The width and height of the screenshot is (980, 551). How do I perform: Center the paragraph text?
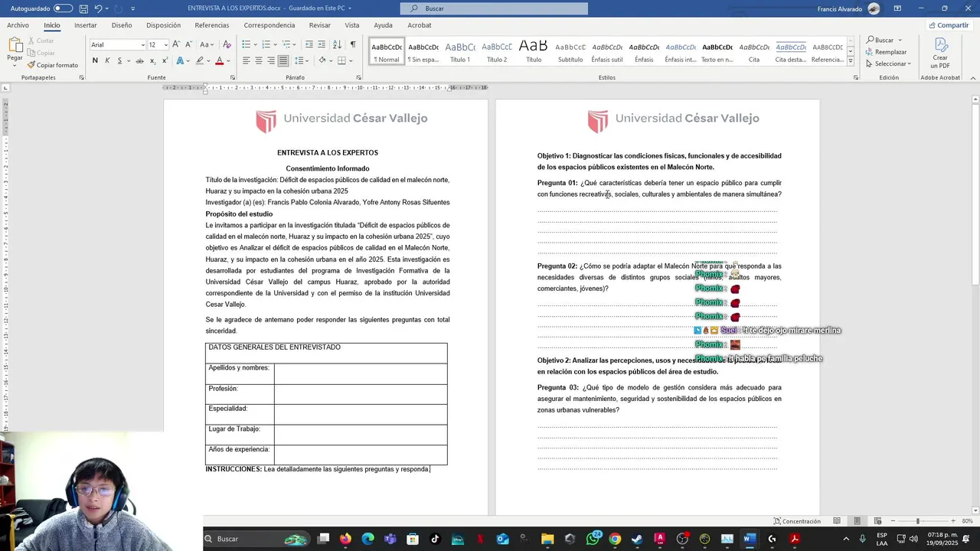[259, 60]
